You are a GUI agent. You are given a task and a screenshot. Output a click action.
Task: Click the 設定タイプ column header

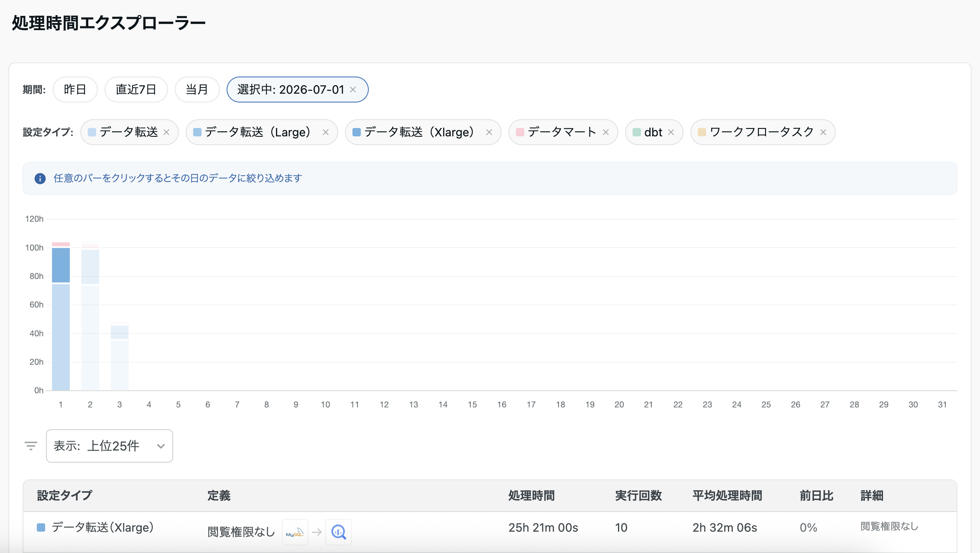click(x=64, y=496)
